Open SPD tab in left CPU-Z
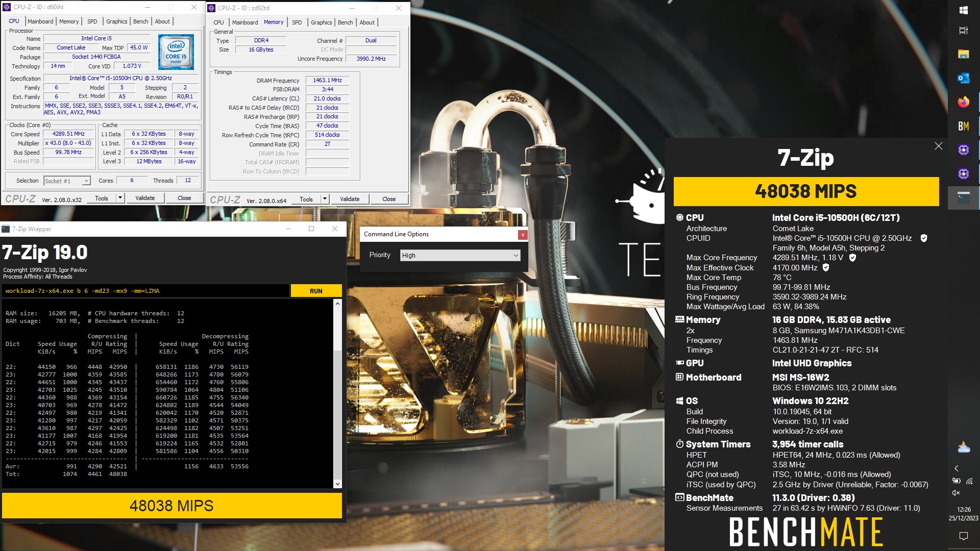Screen dimensions: 980x551 point(92,21)
